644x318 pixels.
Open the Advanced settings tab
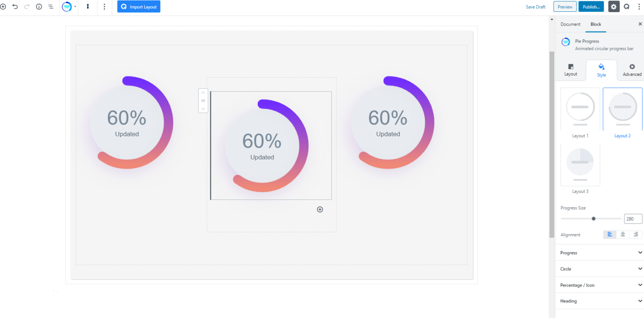coord(632,70)
